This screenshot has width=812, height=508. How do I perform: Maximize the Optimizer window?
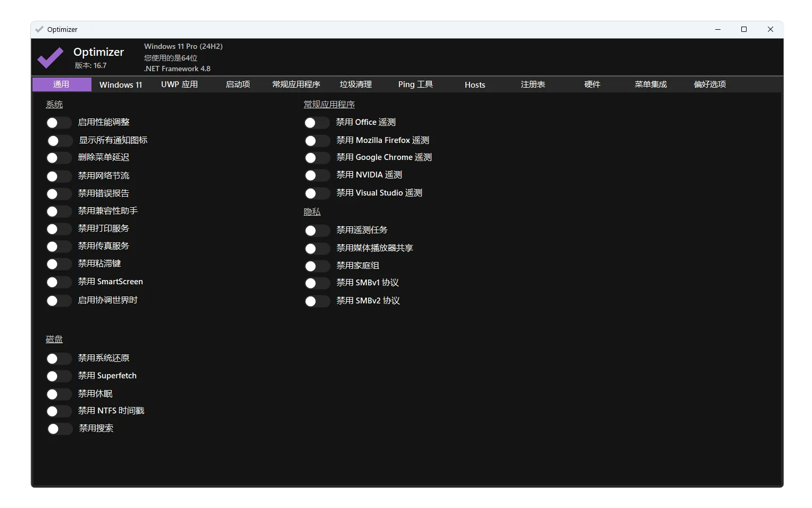[744, 29]
